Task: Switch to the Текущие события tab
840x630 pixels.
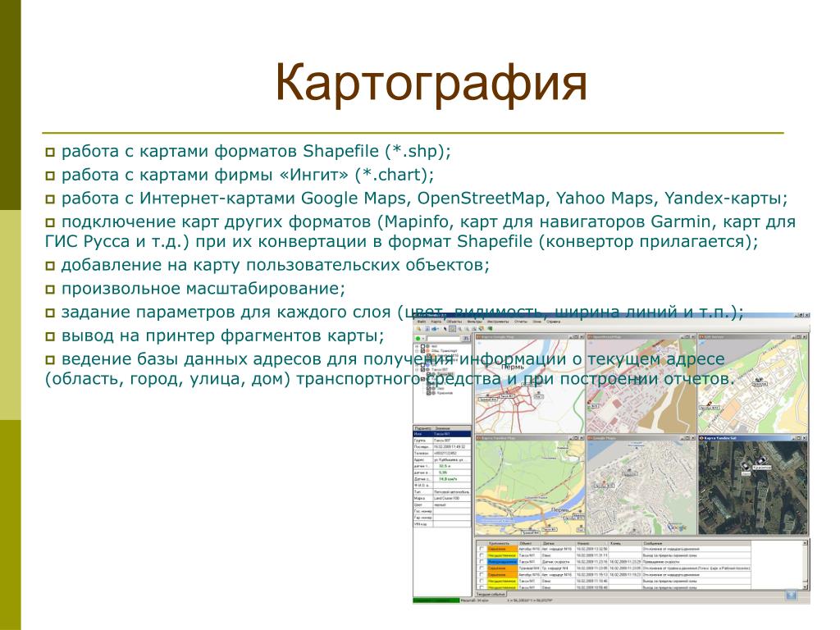Action: pos(491,594)
